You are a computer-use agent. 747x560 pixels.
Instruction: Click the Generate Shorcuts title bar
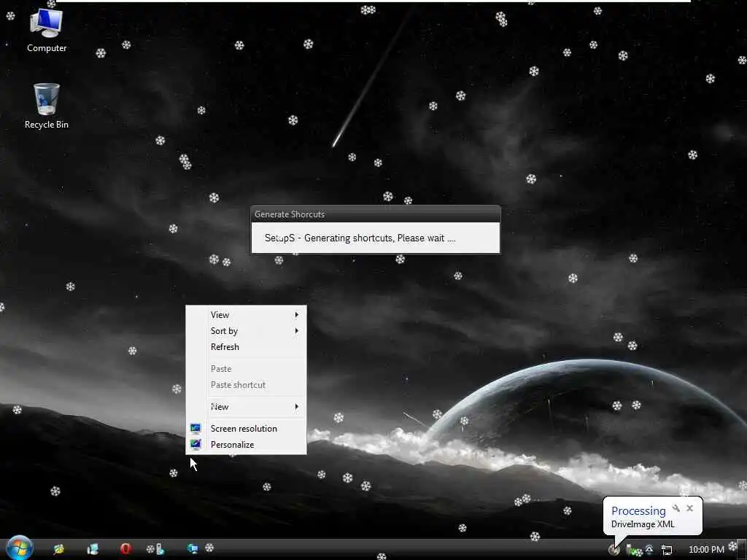[376, 214]
